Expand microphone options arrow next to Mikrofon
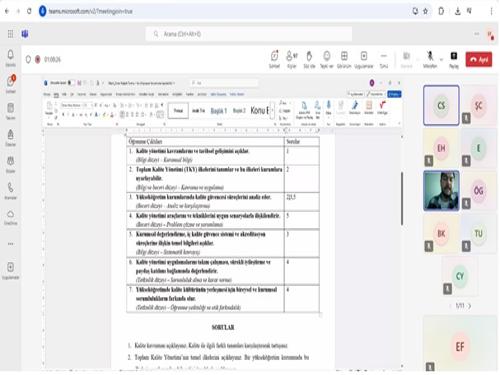 pos(441,59)
